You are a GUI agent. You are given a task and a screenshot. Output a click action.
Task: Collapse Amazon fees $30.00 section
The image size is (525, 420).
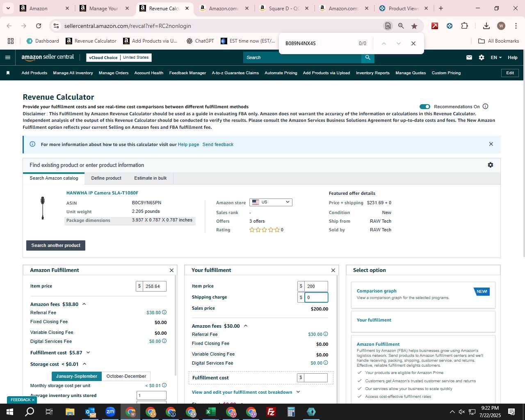(x=246, y=326)
